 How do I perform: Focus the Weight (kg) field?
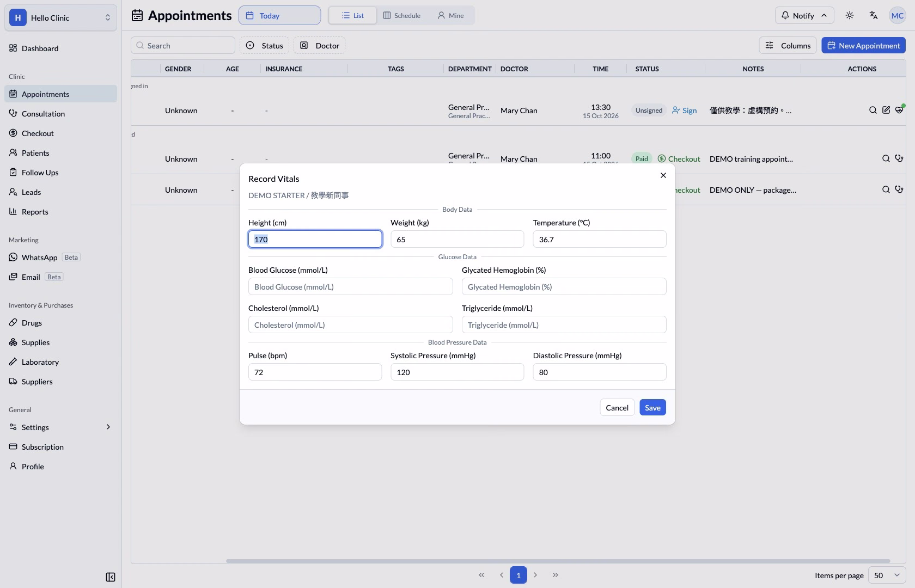point(457,240)
